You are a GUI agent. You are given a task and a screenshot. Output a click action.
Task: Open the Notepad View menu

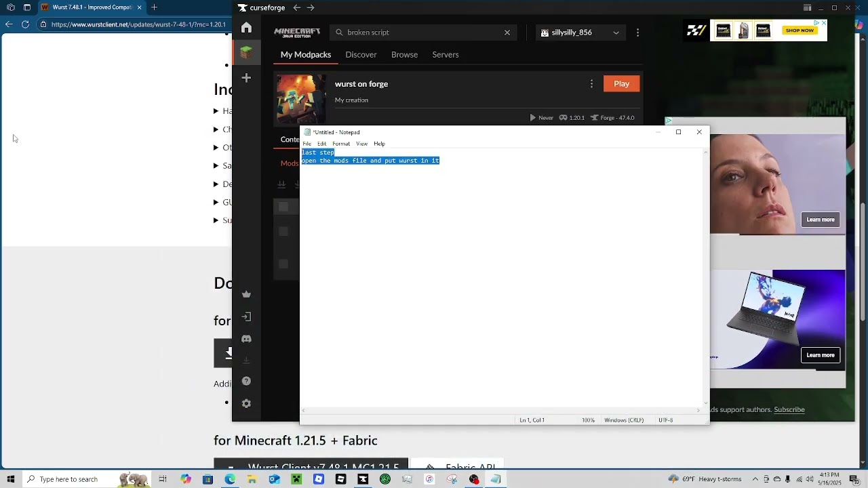[362, 144]
